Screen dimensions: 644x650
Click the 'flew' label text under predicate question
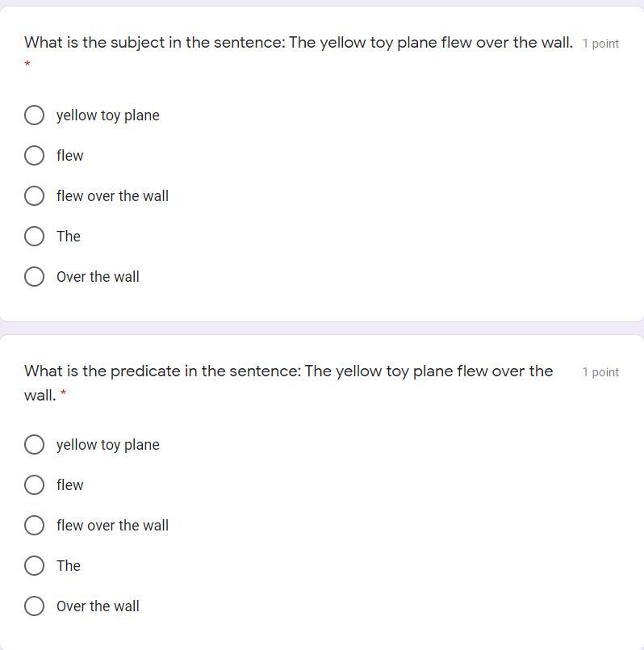(70, 485)
